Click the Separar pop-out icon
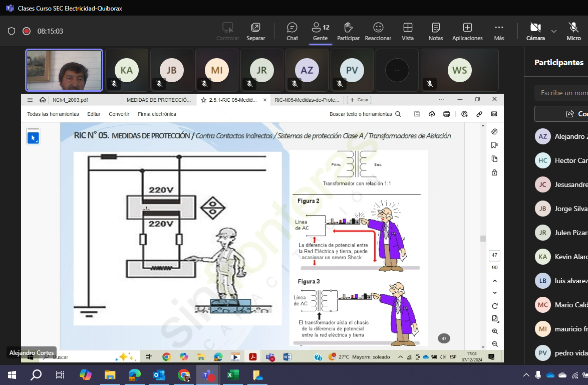 (x=255, y=31)
